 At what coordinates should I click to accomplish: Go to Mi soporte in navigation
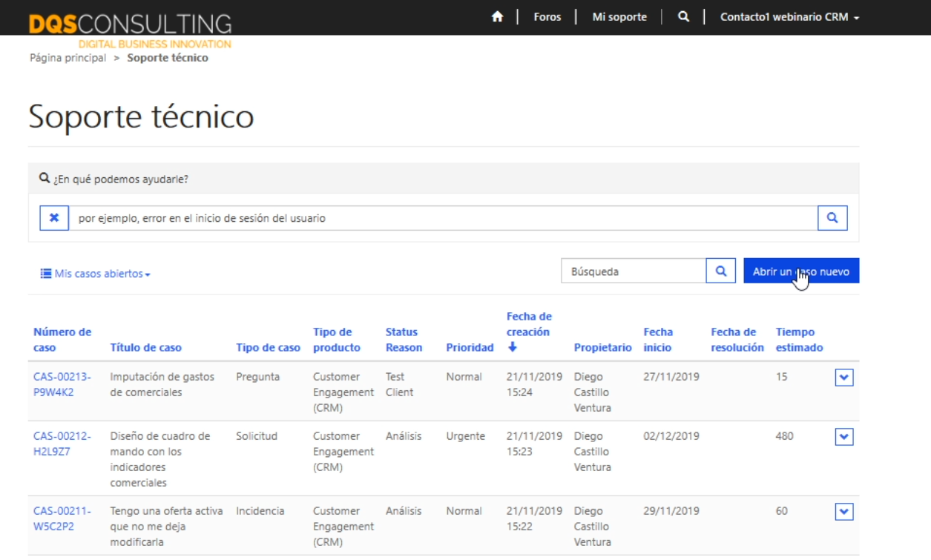[x=619, y=17]
